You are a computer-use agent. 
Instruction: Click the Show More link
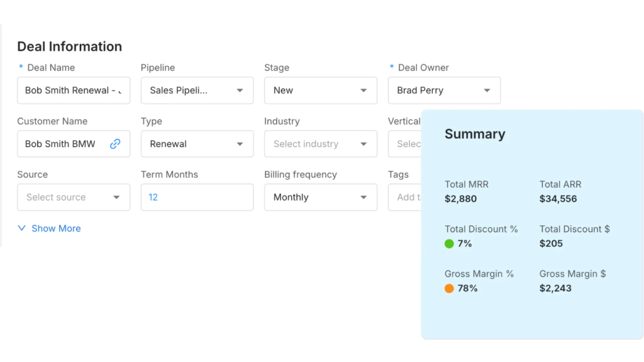56,228
